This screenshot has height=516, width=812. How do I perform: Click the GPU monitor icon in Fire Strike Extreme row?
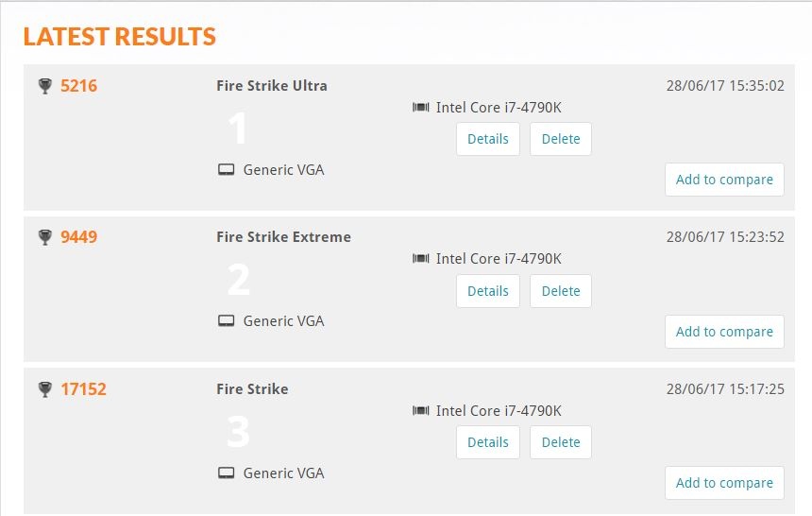tap(227, 321)
